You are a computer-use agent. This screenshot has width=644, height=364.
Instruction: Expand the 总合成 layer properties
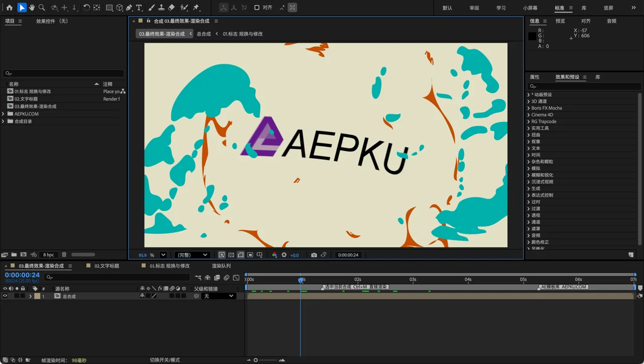tap(30, 296)
